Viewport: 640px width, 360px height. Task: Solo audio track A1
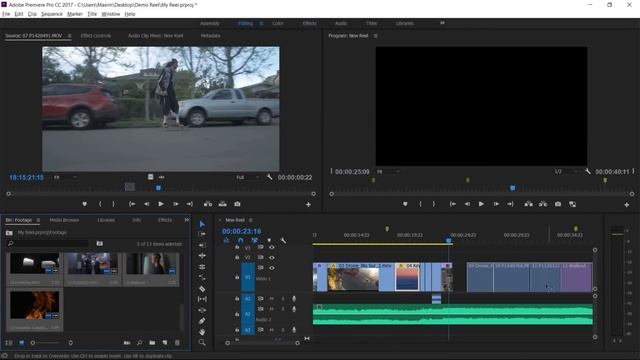[282, 299]
